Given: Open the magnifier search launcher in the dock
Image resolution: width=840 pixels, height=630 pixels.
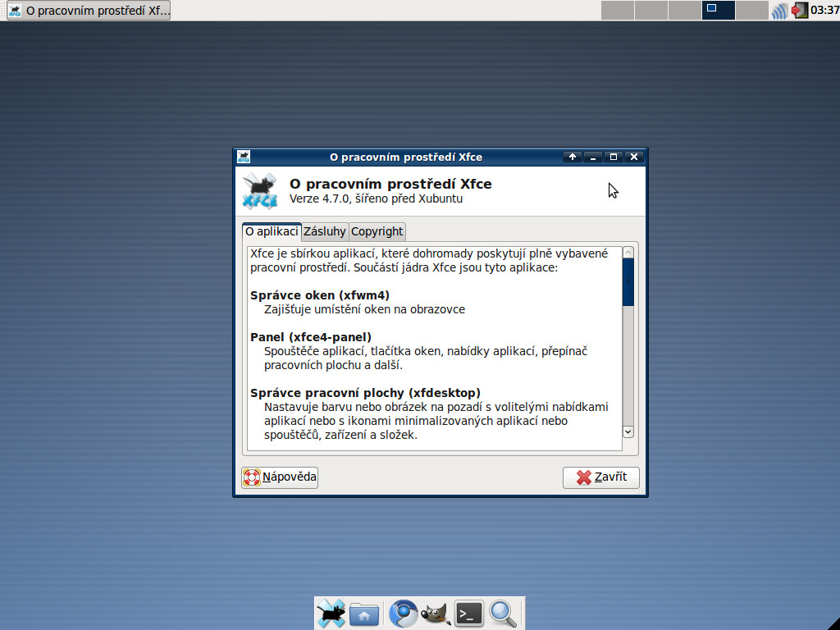Looking at the screenshot, I should click(503, 614).
